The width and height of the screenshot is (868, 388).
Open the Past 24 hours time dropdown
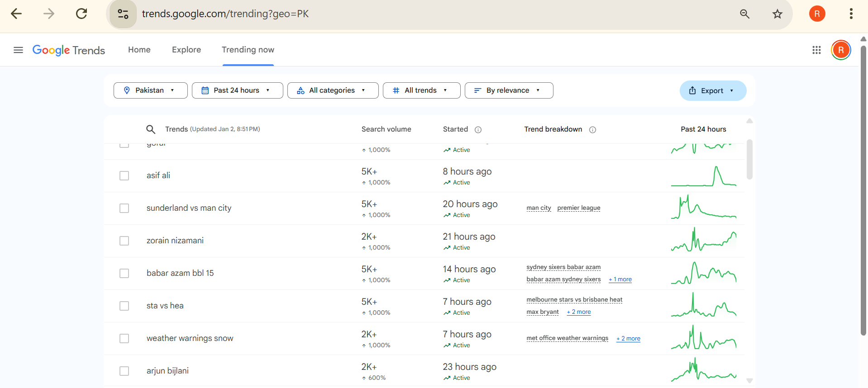pyautogui.click(x=237, y=90)
